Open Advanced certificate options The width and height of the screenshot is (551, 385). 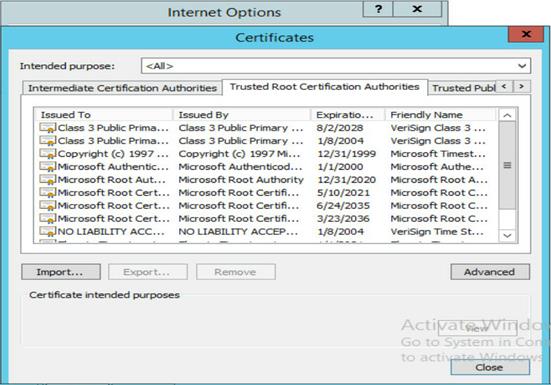[x=490, y=272]
